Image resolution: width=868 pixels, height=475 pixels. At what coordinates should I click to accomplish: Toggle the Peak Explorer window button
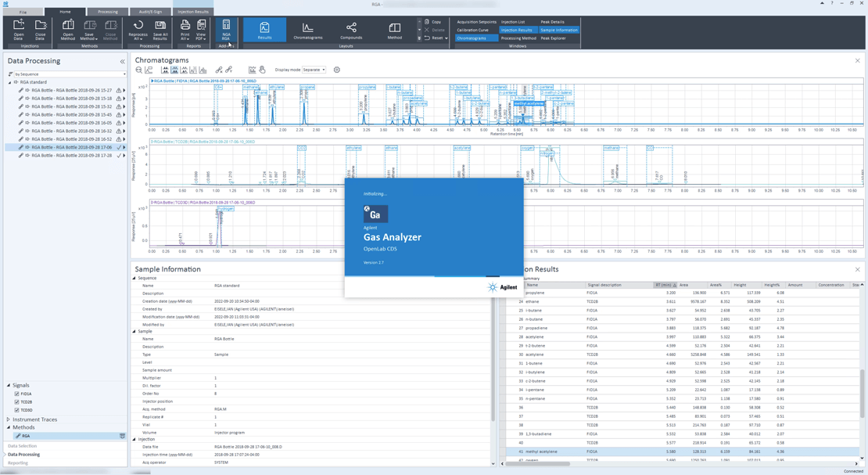[x=553, y=38]
